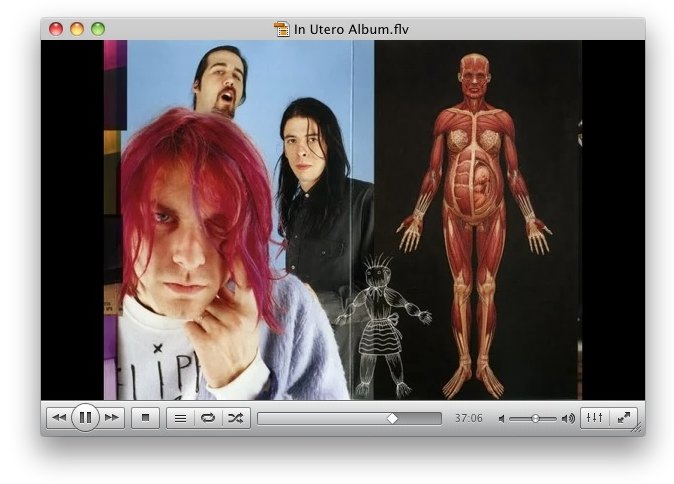Toggle repeat mode
This screenshot has height=484, width=674.
coord(208,418)
